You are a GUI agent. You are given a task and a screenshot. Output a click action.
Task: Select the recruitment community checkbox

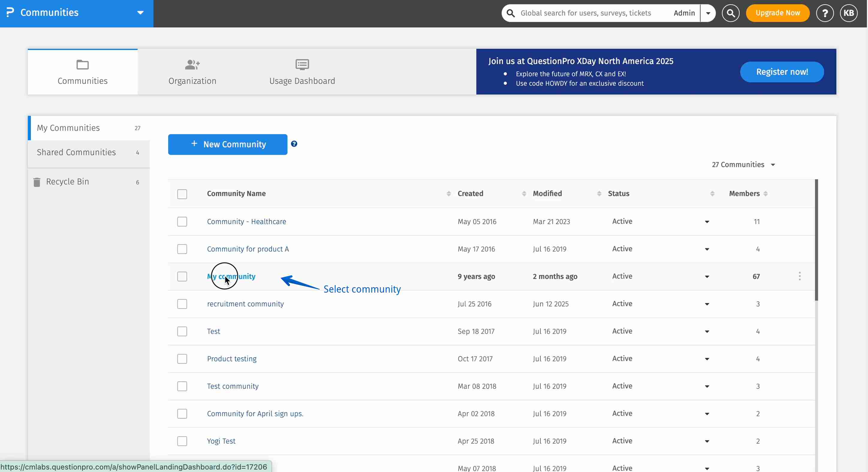(x=182, y=304)
